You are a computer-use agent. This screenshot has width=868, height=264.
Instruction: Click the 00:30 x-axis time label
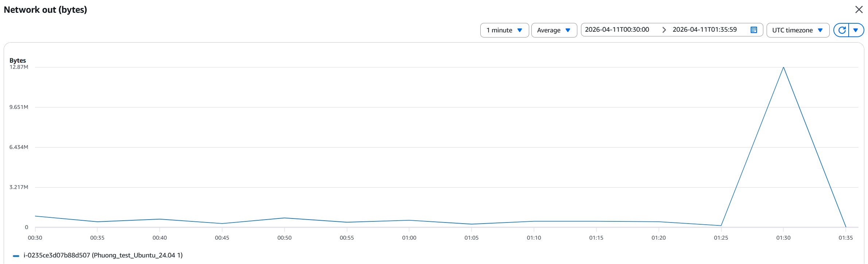[x=35, y=238]
